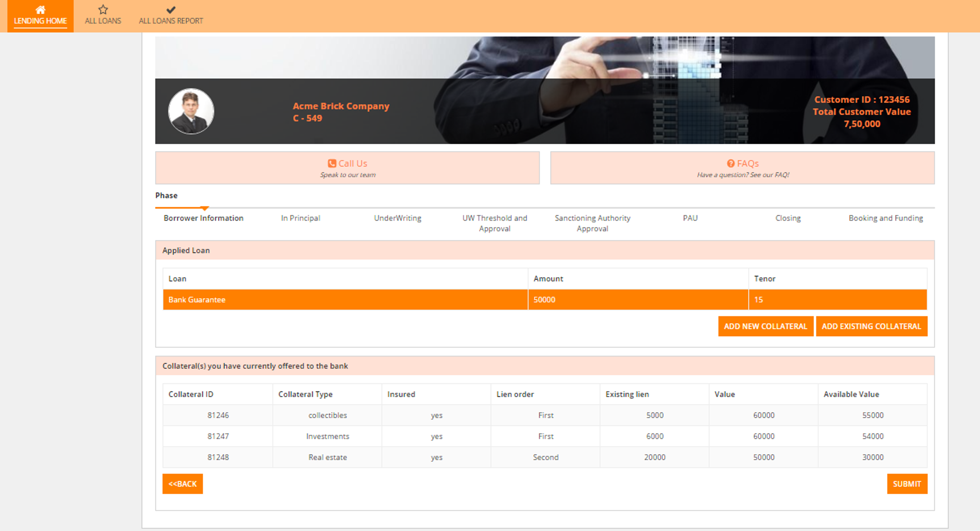This screenshot has height=531, width=980.
Task: Click the Lending Home house icon
Action: 40,9
